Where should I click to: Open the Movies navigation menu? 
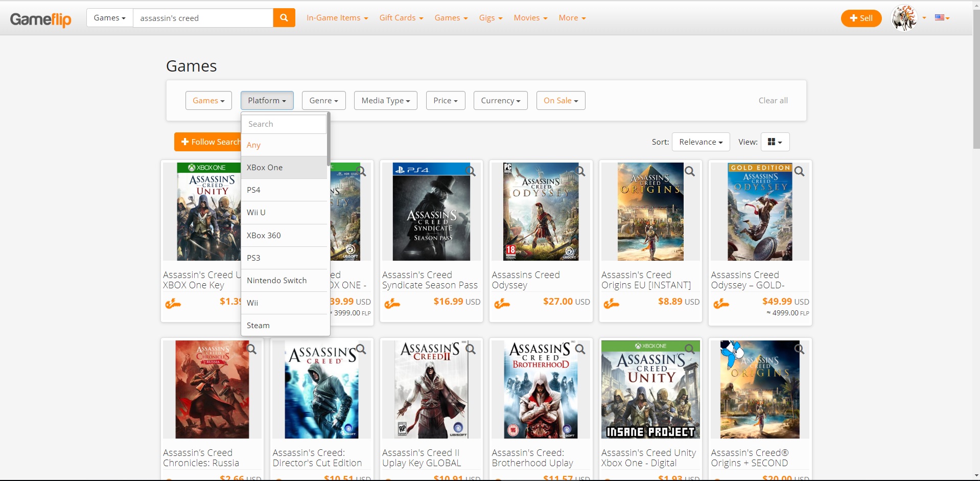tap(530, 18)
